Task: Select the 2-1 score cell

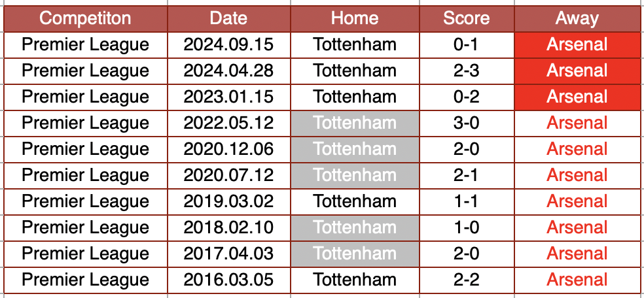Action: (x=466, y=175)
